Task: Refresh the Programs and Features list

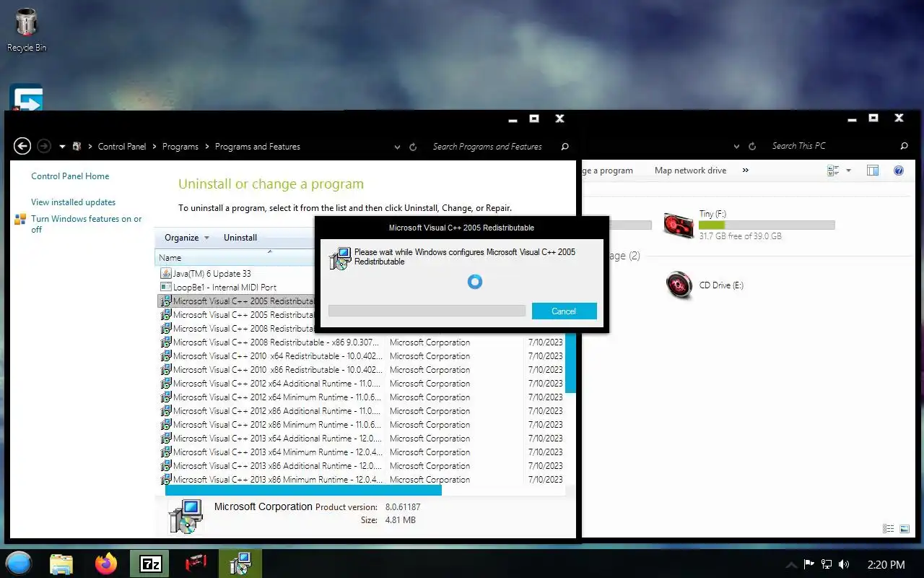Action: click(x=413, y=147)
